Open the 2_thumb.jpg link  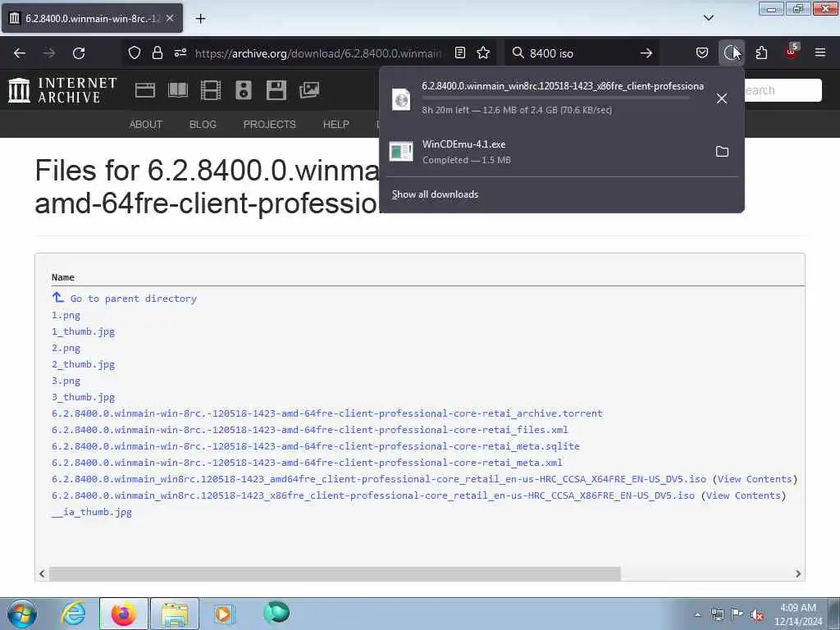point(83,364)
